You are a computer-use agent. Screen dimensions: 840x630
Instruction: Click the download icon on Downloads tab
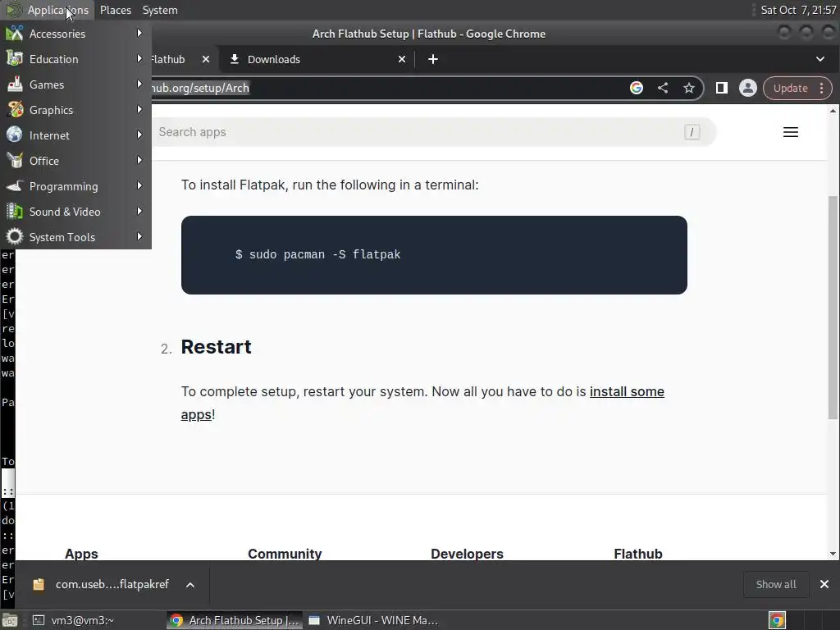click(x=234, y=59)
